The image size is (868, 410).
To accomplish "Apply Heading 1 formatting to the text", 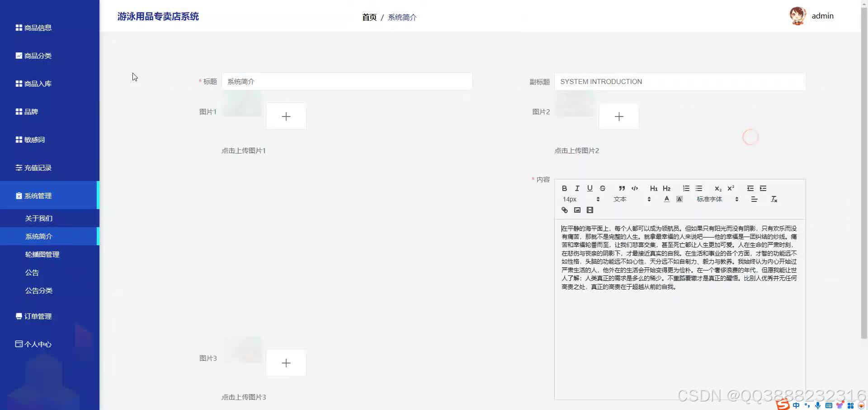I will (x=654, y=188).
